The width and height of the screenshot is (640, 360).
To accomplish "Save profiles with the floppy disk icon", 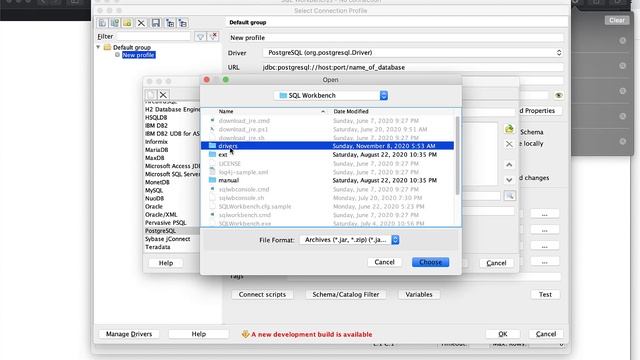I will click(156, 23).
